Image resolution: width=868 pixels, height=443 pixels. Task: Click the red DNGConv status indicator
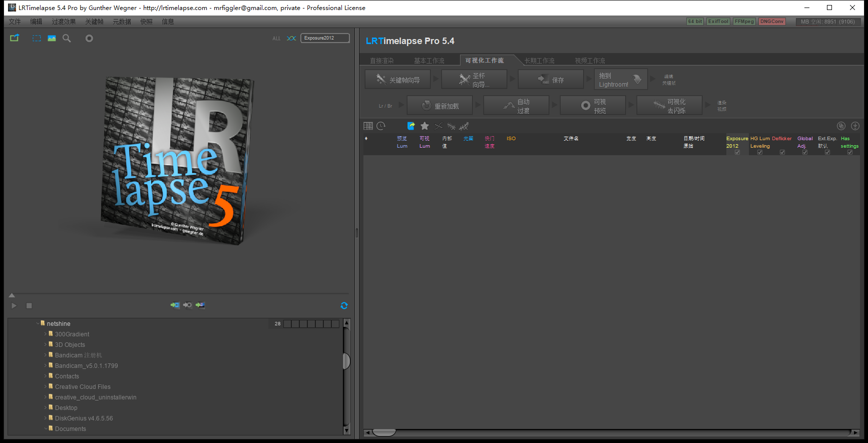coord(772,22)
